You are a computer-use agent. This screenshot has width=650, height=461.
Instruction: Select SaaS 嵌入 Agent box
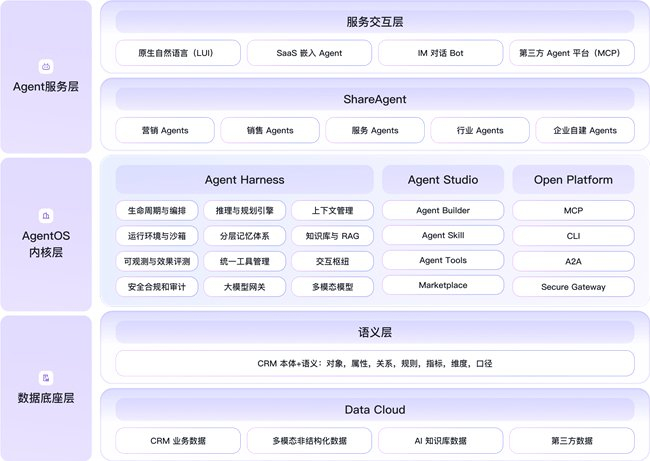[309, 53]
